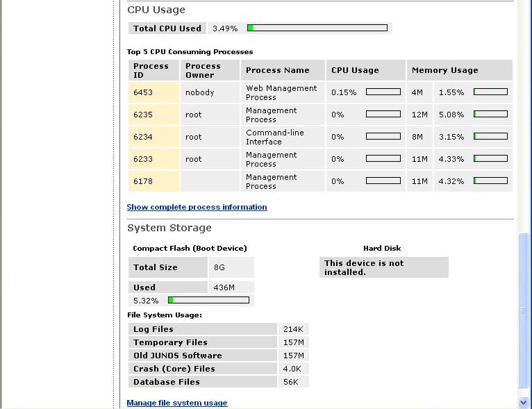Image resolution: width=532 pixels, height=409 pixels.
Task: Select process ID 6453 cell
Action: click(x=153, y=92)
